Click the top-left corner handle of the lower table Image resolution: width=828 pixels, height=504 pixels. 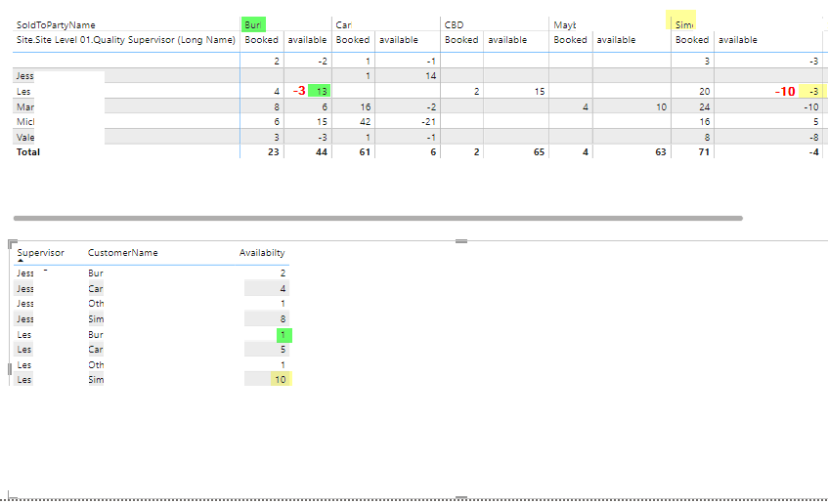point(12,243)
